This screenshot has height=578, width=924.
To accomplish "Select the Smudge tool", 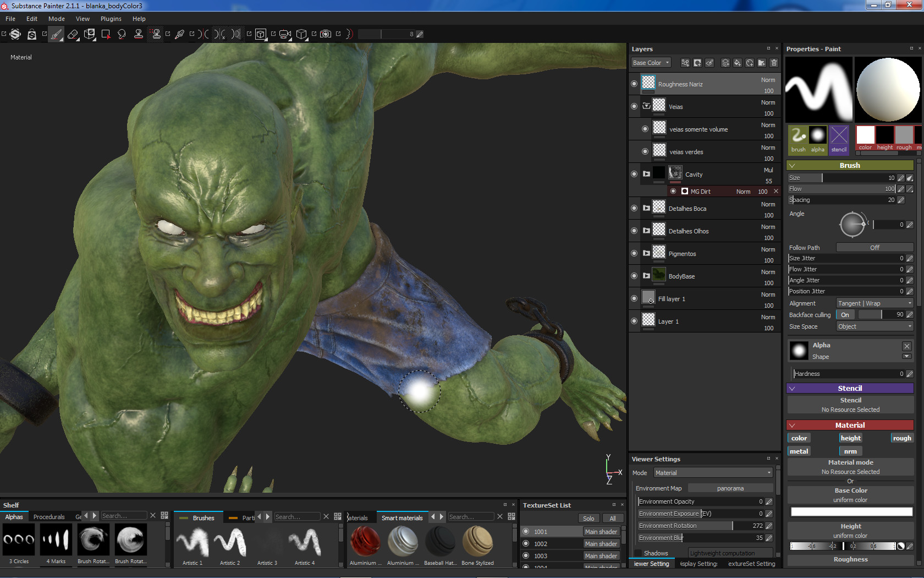I will (122, 34).
